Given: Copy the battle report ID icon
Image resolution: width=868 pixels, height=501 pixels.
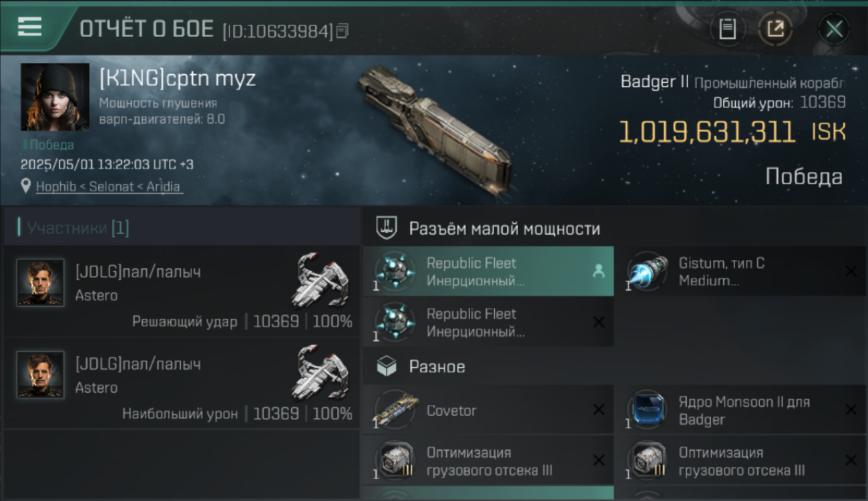Looking at the screenshot, I should 342,31.
